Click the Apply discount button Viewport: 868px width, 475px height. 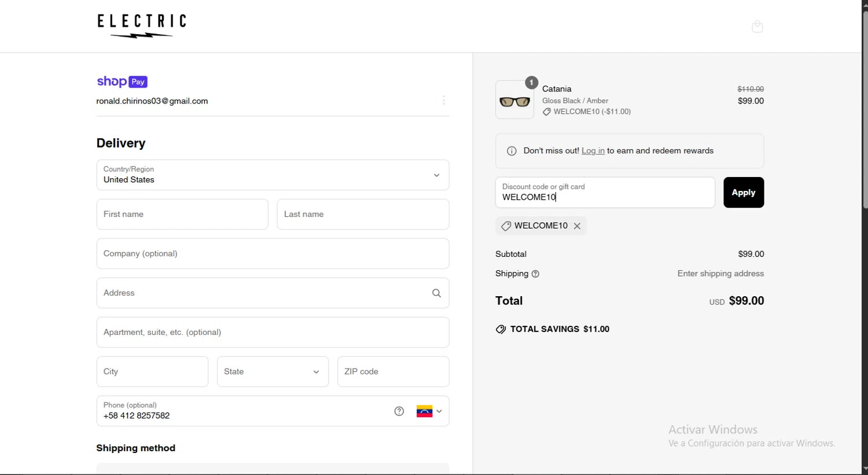pos(744,193)
